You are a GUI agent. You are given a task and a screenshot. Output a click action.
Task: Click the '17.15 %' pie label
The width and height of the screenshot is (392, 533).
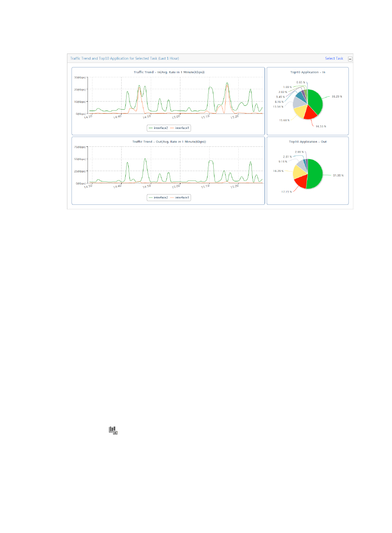[x=286, y=192]
